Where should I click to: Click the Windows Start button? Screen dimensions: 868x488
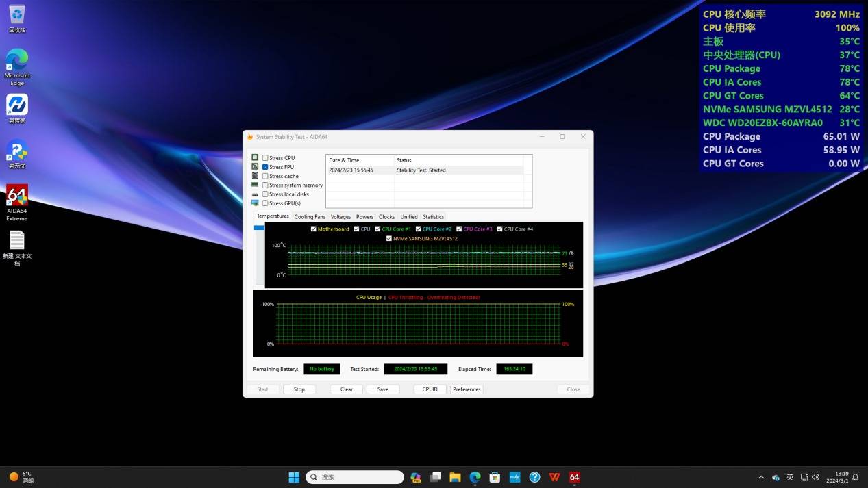294,477
